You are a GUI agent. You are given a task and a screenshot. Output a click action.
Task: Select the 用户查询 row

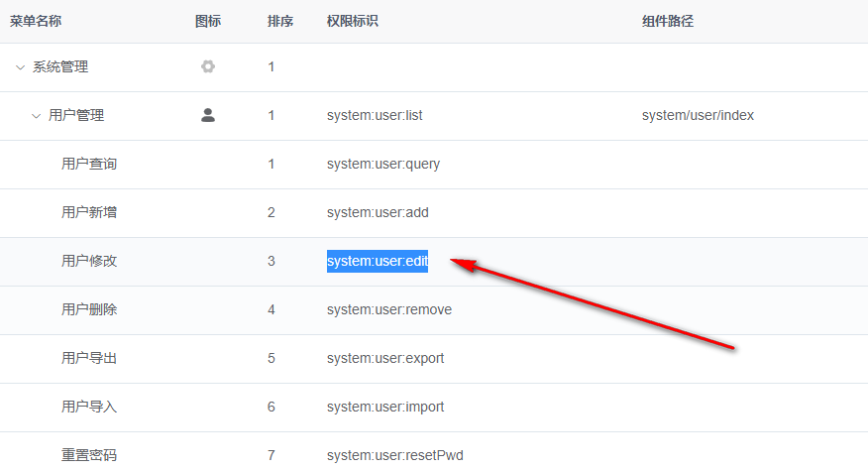[x=434, y=165]
